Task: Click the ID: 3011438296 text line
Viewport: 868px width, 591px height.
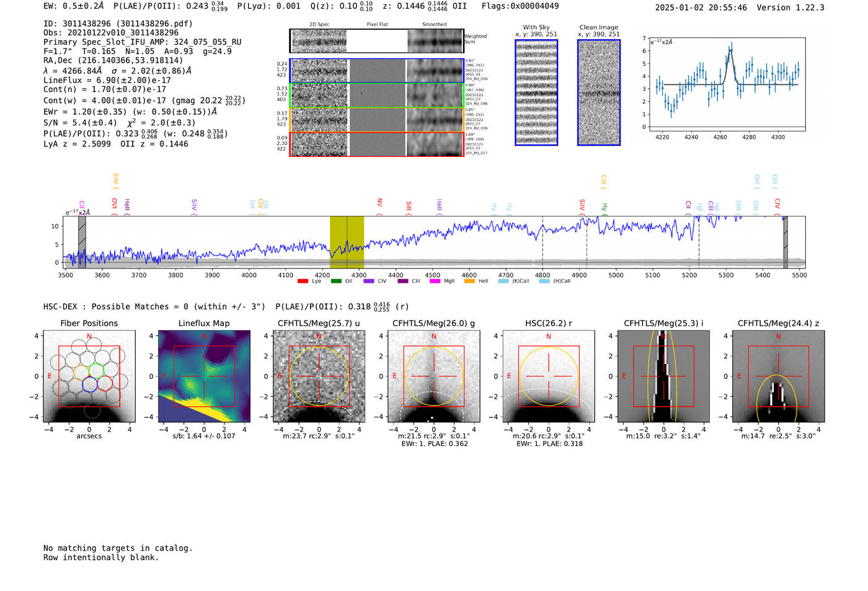Action: coord(118,24)
